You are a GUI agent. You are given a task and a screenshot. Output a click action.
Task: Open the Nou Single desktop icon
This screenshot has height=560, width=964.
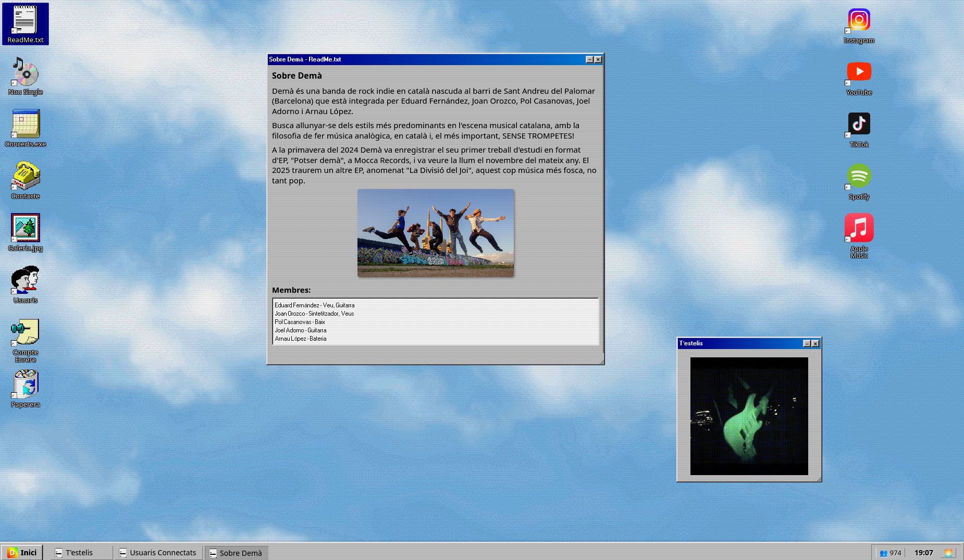[x=25, y=73]
